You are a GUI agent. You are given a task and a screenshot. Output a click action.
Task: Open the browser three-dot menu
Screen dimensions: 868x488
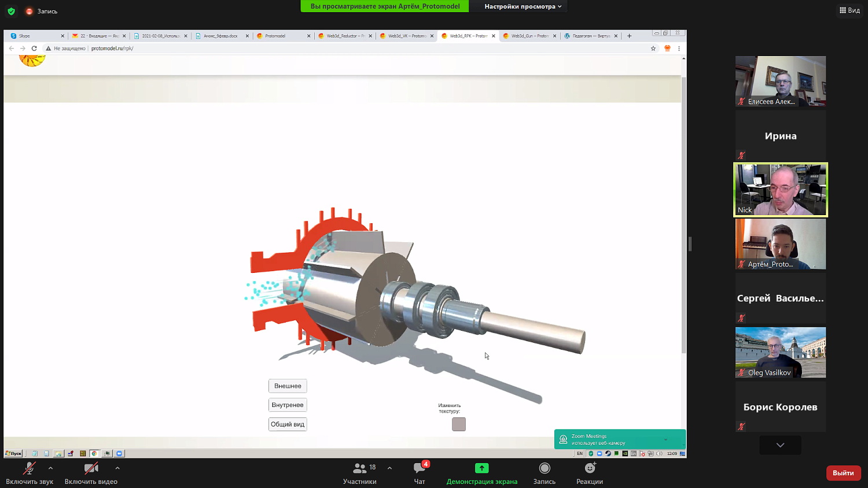679,49
